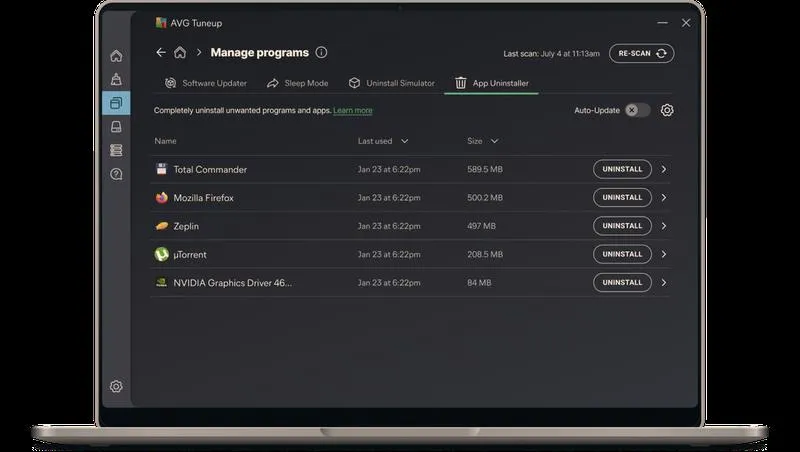
Task: Select the App Uninstaller tab
Action: 491,83
